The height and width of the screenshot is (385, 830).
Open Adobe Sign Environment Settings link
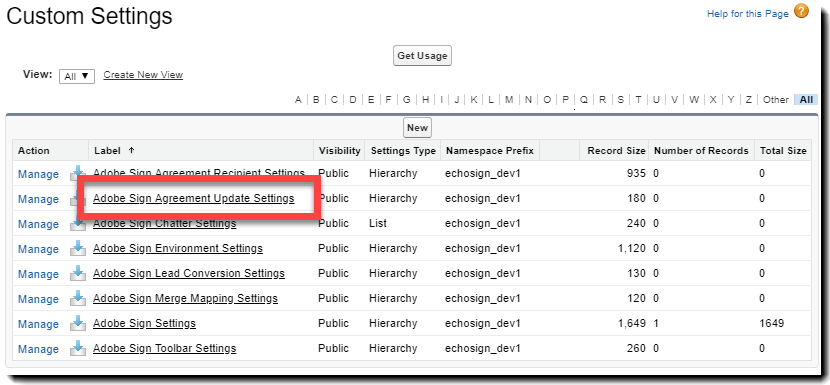coord(177,248)
